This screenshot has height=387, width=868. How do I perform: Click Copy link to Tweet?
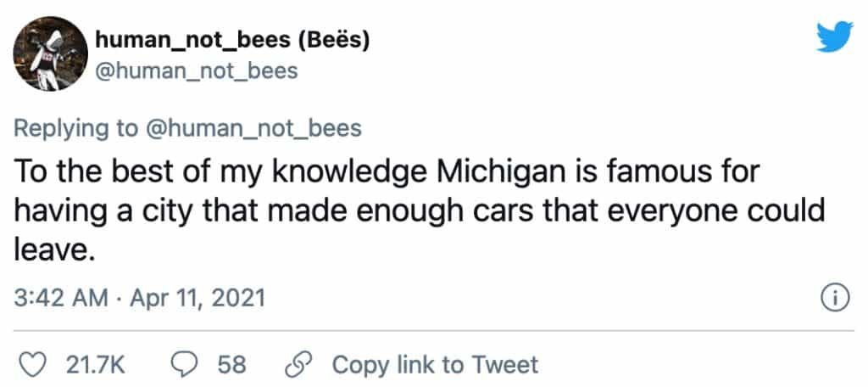pyautogui.click(x=435, y=364)
